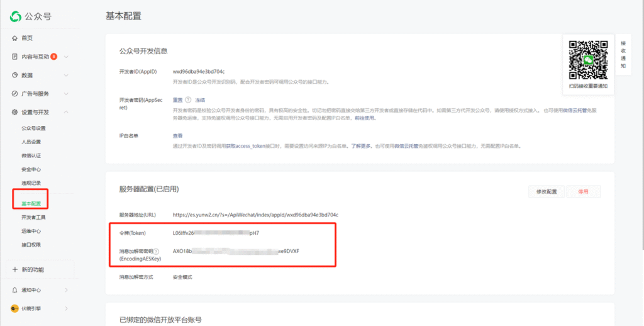The image size is (644, 326).
Task: Click the 伏鹤引擎 account avatar
Action: [x=15, y=308]
